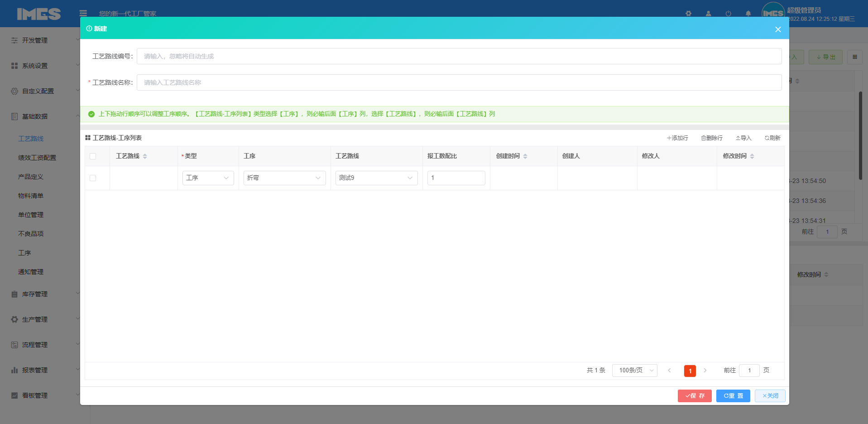868x424 pixels.
Task: Click the user profile icon in header
Action: [x=708, y=14]
